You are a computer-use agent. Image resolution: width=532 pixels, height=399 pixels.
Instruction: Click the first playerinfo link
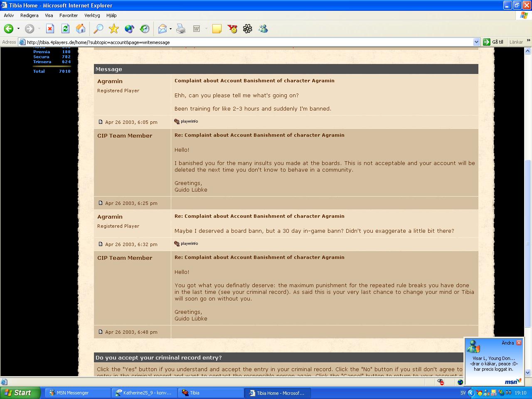(x=189, y=121)
